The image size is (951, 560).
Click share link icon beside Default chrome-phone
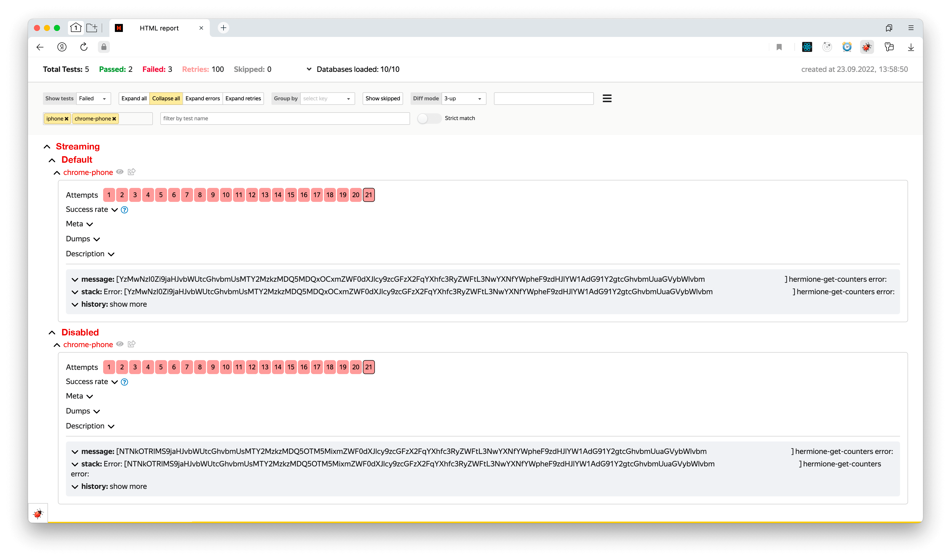pyautogui.click(x=131, y=172)
